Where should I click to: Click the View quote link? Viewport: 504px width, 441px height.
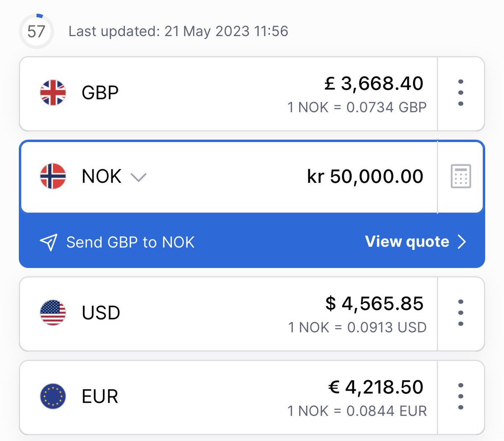point(407,241)
